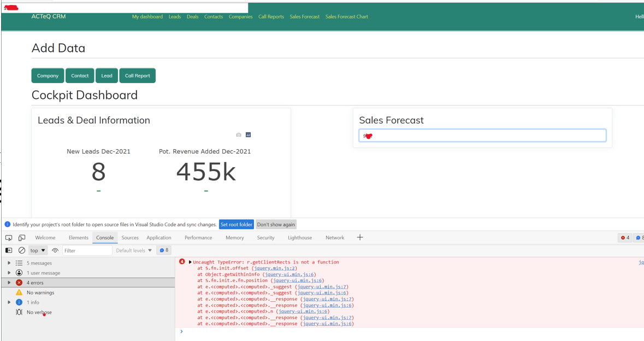
Task: Open the Sales Forecast navbar link
Action: point(305,17)
